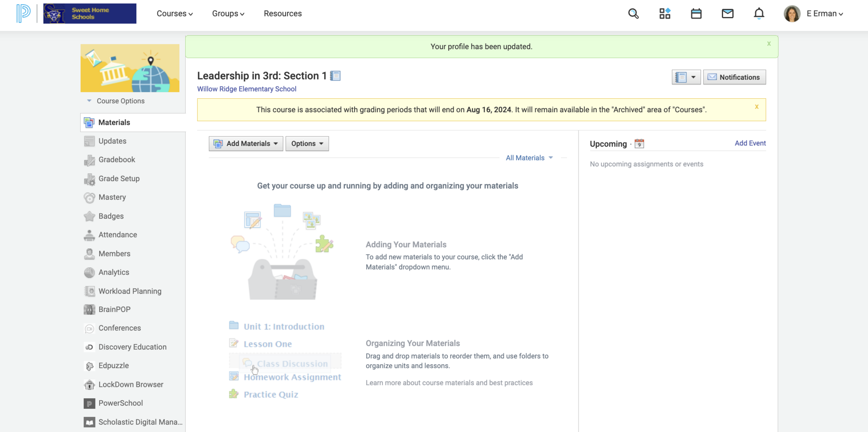Click the Add Event link
This screenshot has height=432, width=868.
(750, 143)
